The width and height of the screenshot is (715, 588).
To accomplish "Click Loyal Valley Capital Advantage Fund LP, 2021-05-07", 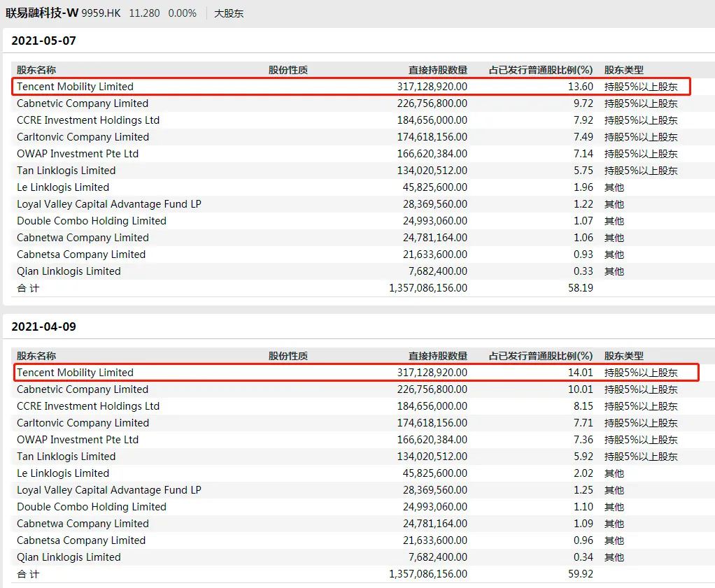I will pos(109,204).
